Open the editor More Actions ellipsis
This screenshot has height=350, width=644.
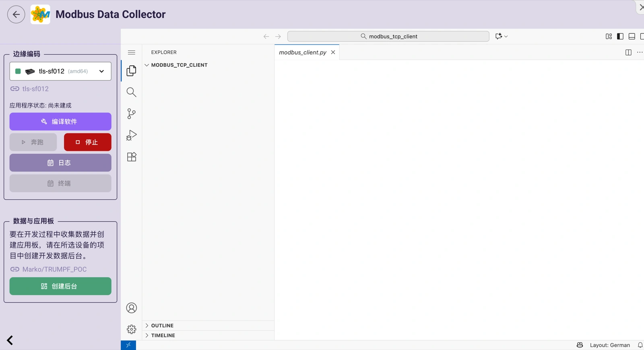[640, 52]
